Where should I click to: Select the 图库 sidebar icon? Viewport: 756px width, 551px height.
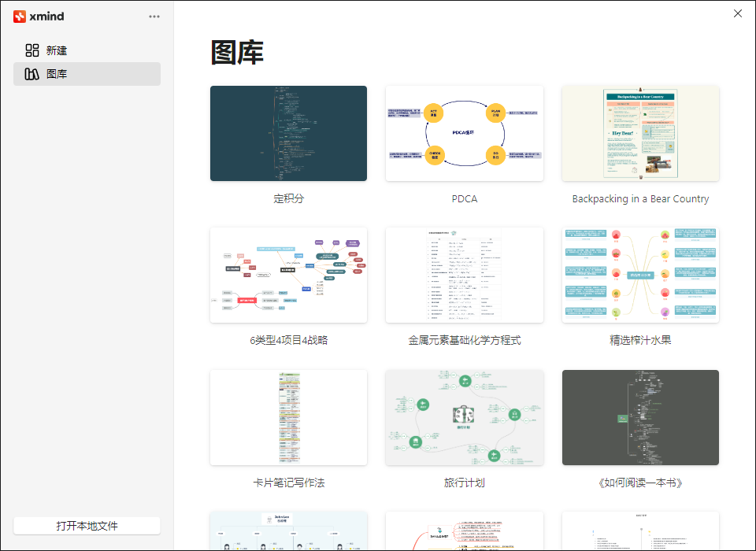32,75
